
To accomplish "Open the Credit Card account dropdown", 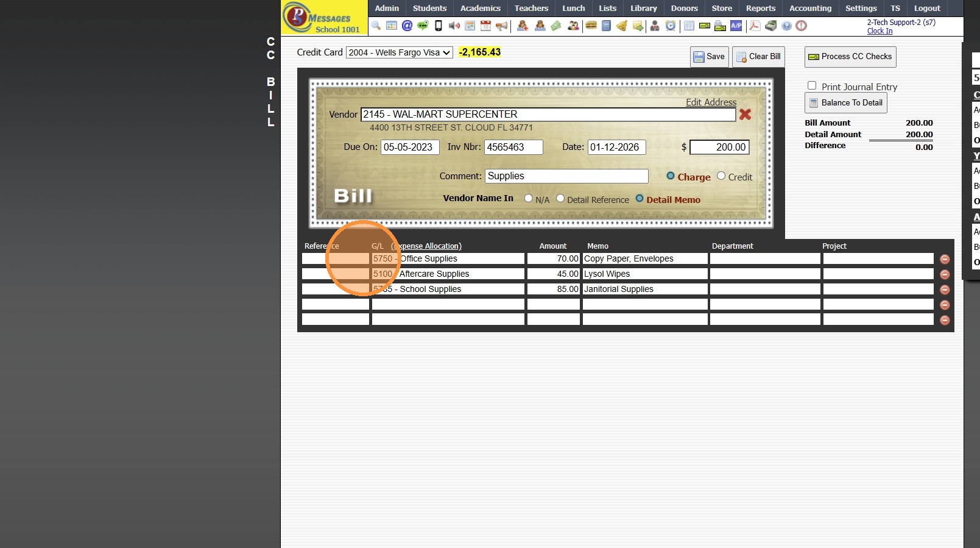I will pos(400,52).
